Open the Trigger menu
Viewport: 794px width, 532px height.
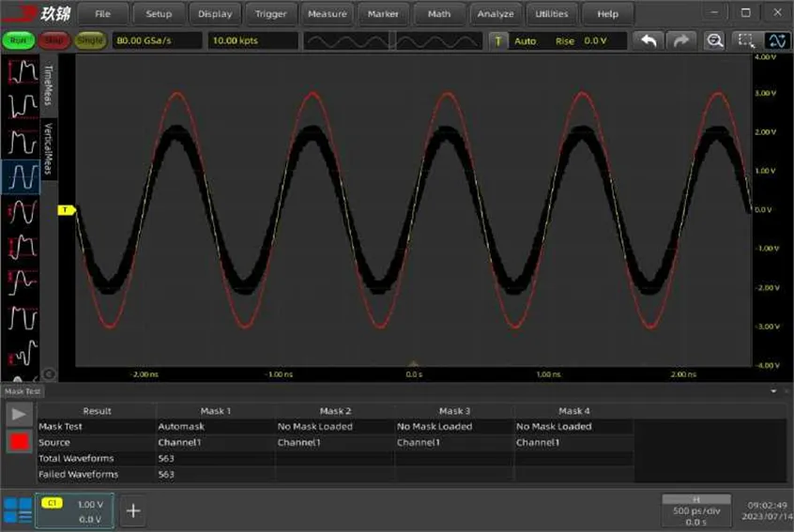271,14
